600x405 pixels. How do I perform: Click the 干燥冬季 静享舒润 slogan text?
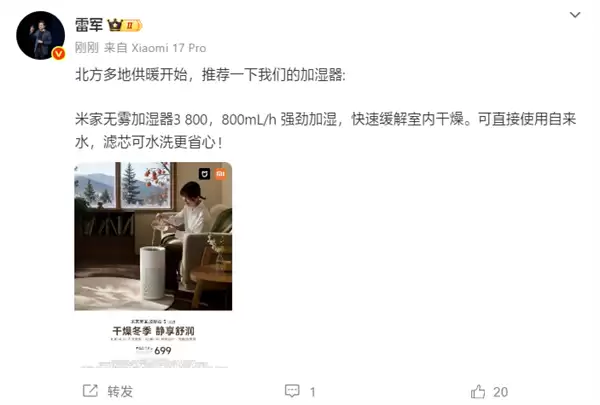(x=153, y=331)
